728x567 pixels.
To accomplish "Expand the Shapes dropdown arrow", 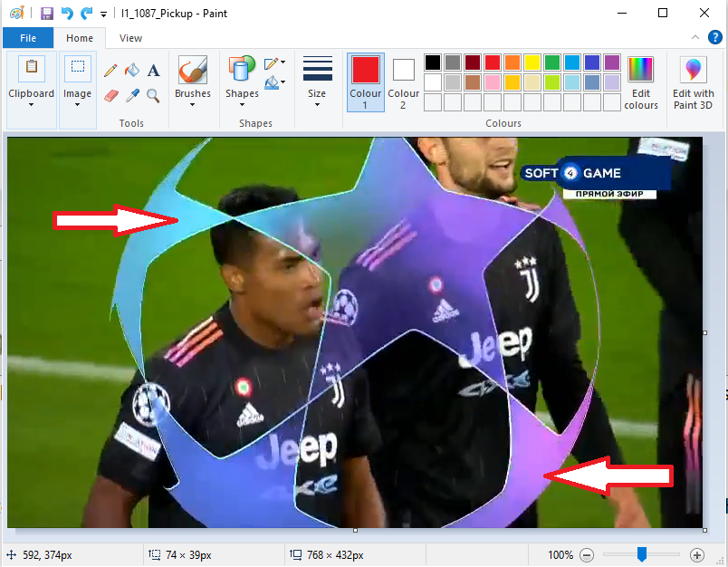I will 242,105.
